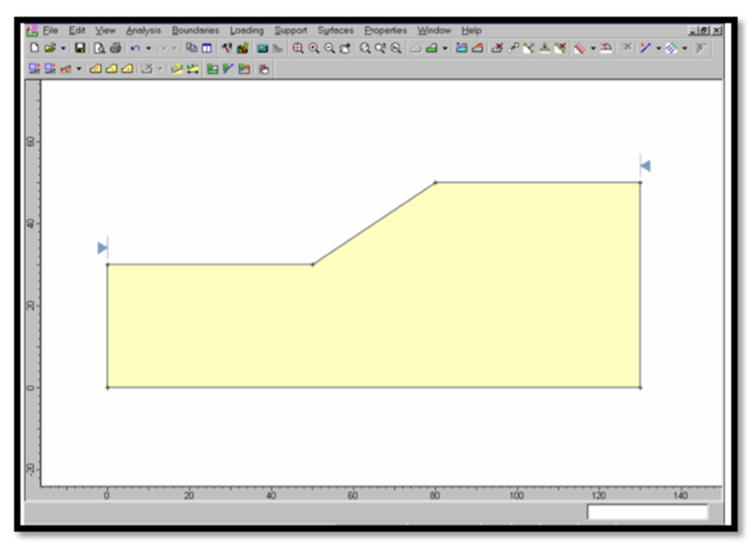Open the Boundaries menu
756x550 pixels.
click(195, 30)
